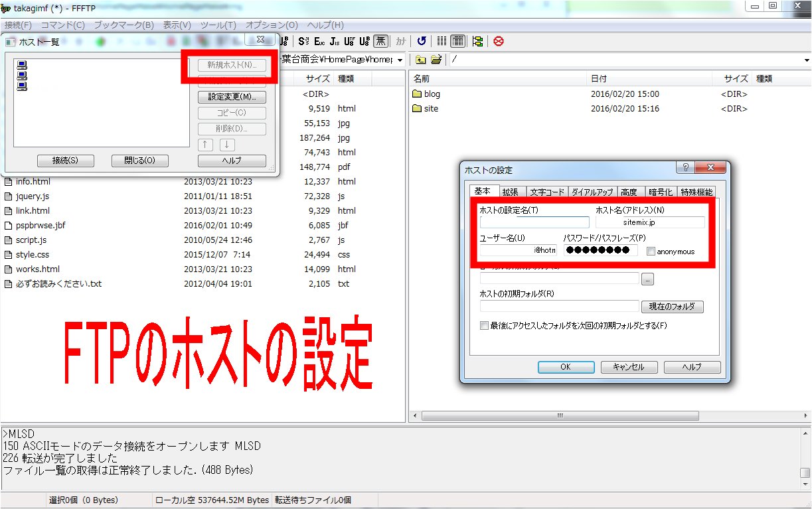Expand the local folder path dropdown
This screenshot has width=812, height=509.
(x=400, y=60)
